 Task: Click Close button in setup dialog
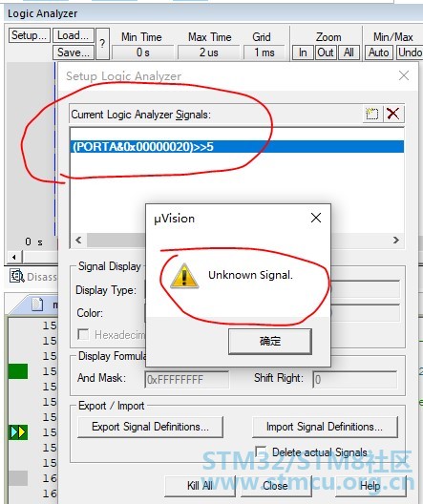point(275,486)
